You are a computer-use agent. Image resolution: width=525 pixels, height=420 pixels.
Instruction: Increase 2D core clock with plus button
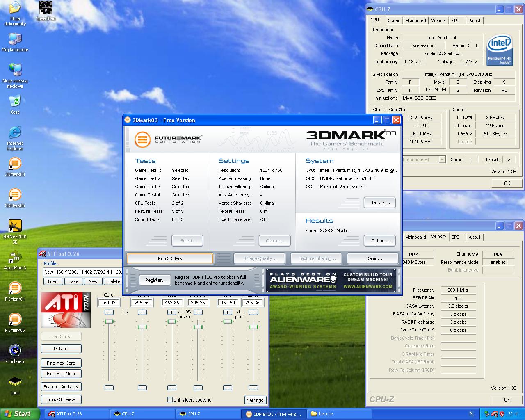(109, 313)
